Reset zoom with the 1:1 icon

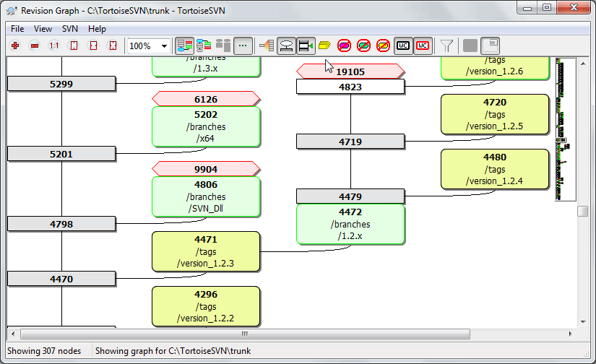coord(53,45)
